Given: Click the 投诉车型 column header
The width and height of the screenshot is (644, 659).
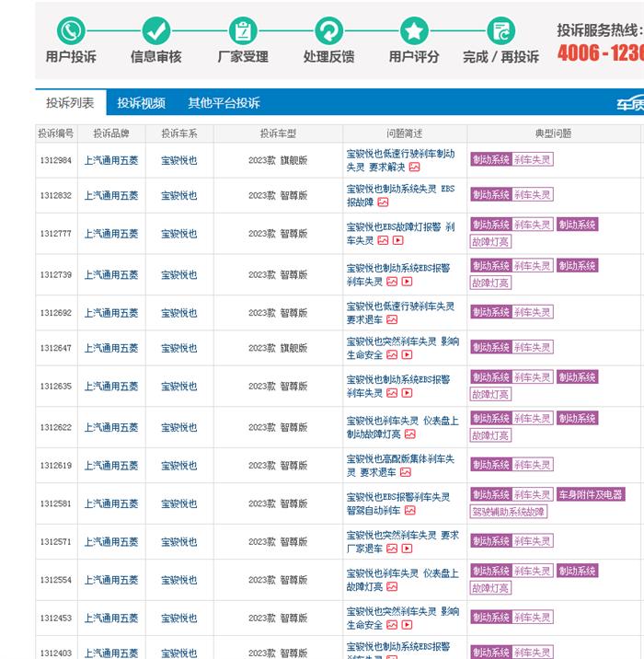Looking at the screenshot, I should point(278,133).
